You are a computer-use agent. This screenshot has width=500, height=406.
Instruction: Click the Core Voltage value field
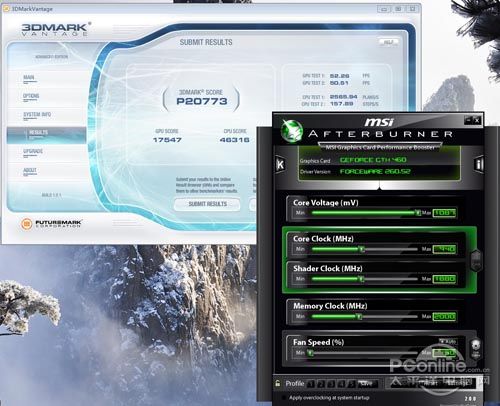click(x=444, y=213)
